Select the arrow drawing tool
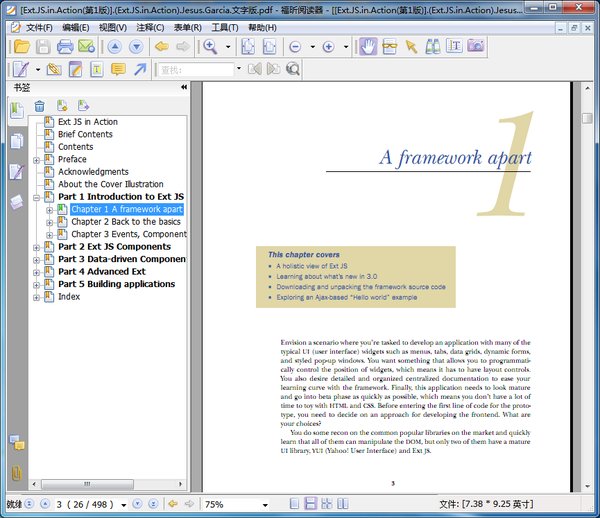This screenshot has width=600, height=518. (x=140, y=69)
